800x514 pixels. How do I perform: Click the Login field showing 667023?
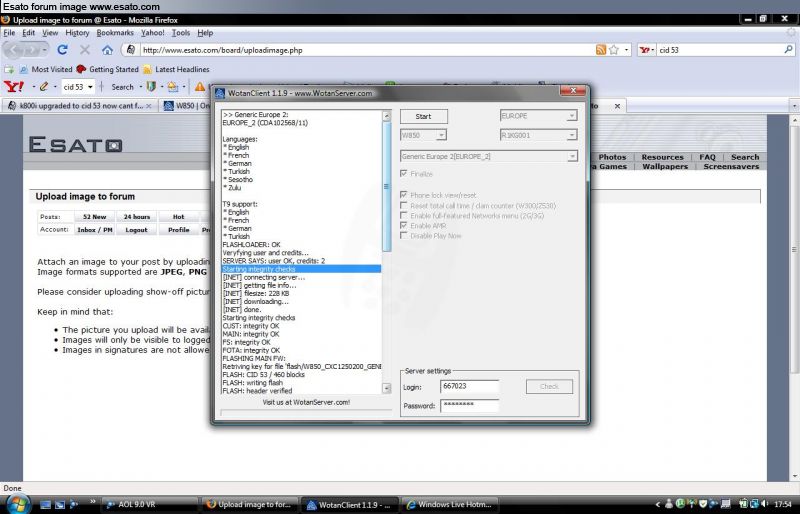click(x=469, y=386)
